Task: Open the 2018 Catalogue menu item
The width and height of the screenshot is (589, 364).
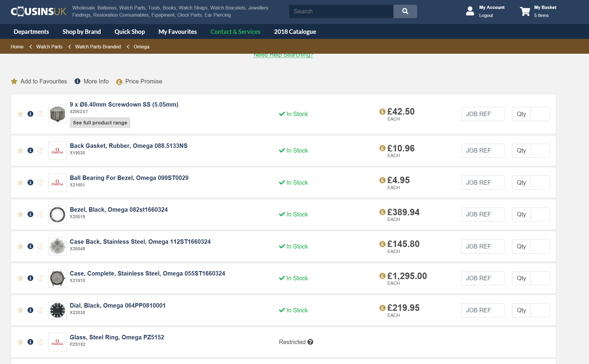Action: (295, 32)
